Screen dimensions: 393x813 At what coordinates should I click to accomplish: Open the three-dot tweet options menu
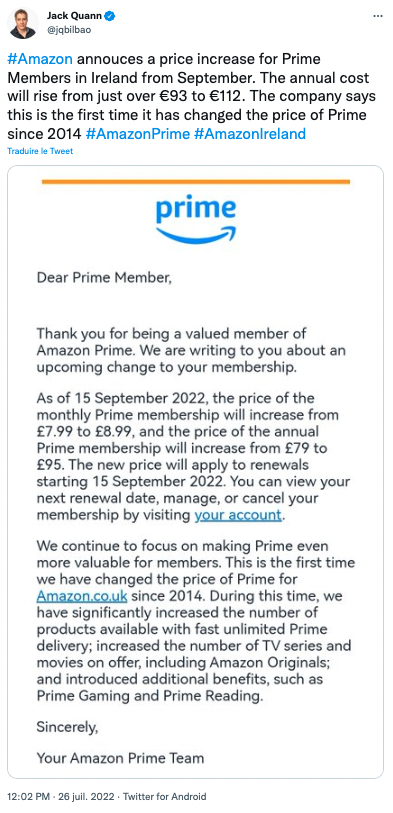pos(378,16)
